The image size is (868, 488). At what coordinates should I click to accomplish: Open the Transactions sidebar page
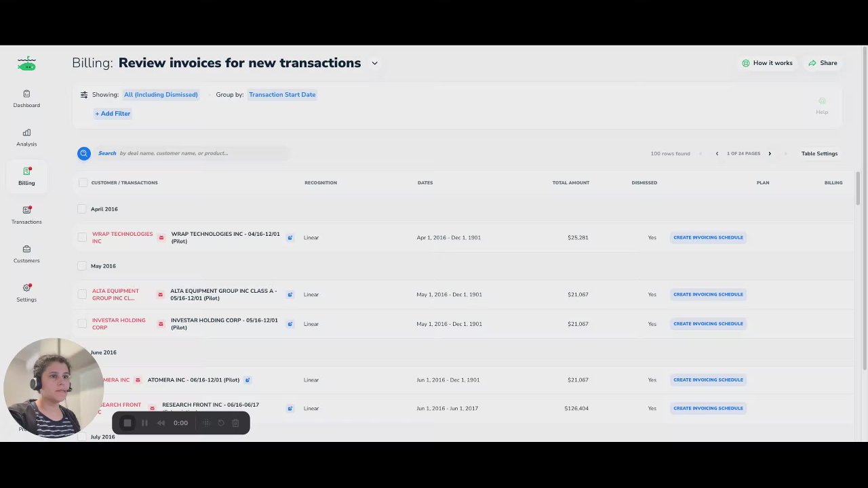(x=26, y=215)
